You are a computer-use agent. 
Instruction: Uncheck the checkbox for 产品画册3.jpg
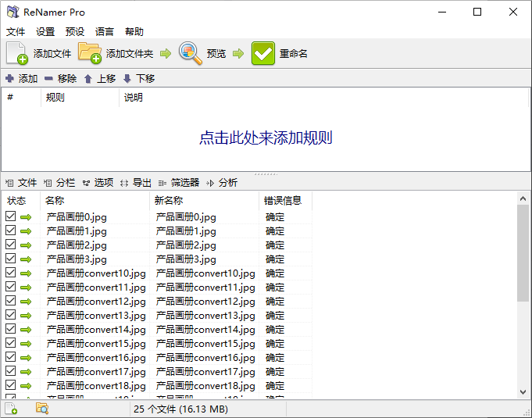tap(10, 259)
